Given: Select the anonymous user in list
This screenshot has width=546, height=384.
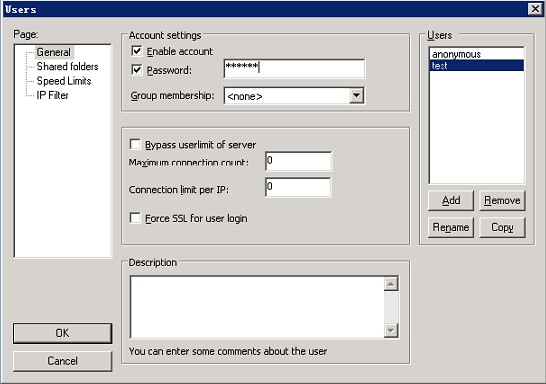Looking at the screenshot, I should (476, 54).
